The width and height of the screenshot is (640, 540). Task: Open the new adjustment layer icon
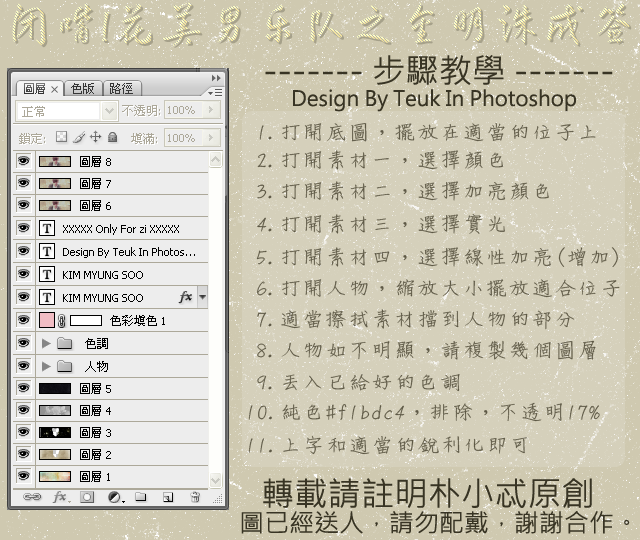tap(114, 496)
